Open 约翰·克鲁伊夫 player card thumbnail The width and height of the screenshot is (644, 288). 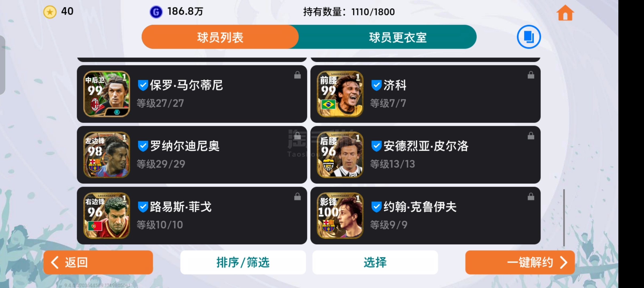coord(340,215)
